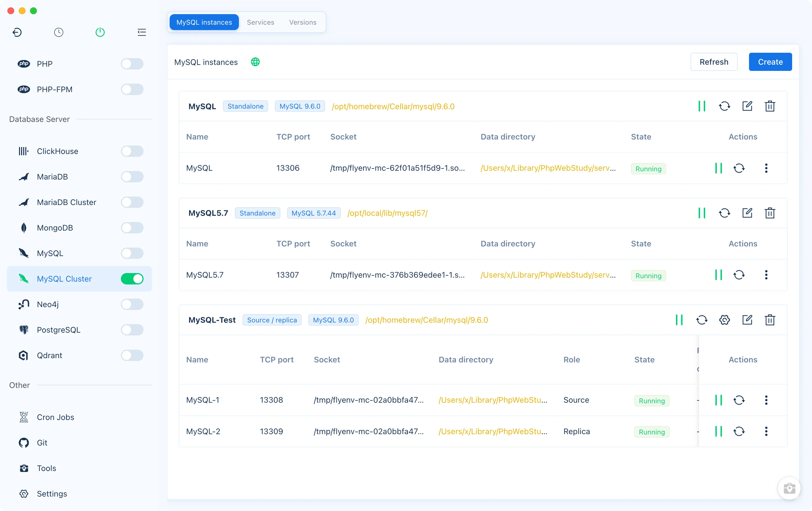Select the MySQL instances tab
This screenshot has width=812, height=511.
click(x=204, y=22)
